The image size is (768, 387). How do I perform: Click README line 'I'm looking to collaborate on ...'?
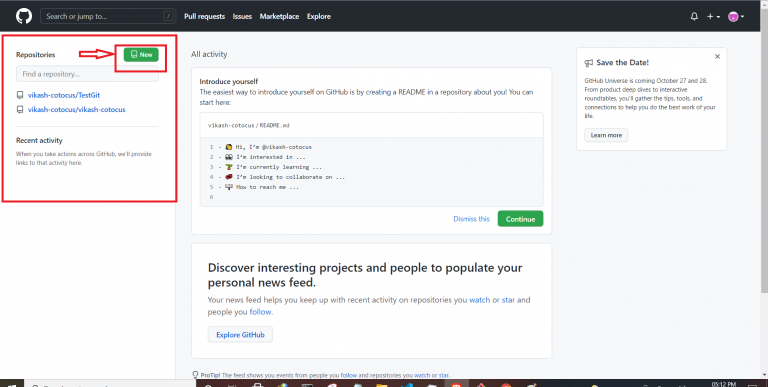coord(285,177)
